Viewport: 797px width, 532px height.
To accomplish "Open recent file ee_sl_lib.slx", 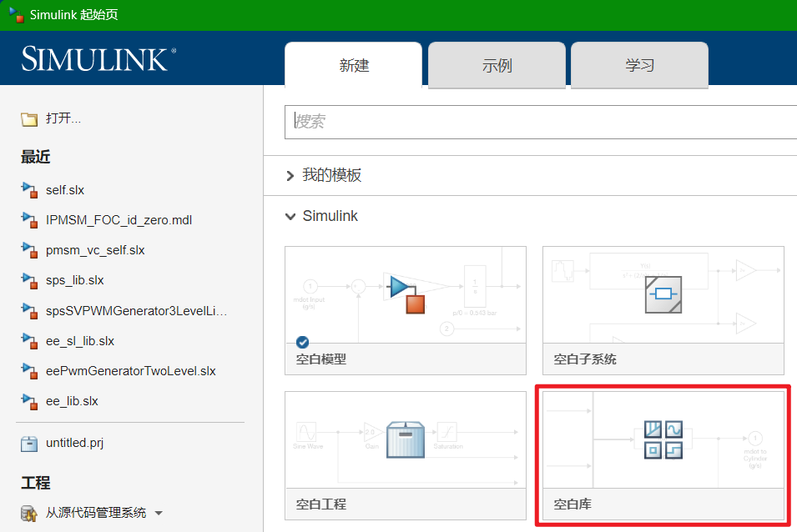I will tap(80, 341).
